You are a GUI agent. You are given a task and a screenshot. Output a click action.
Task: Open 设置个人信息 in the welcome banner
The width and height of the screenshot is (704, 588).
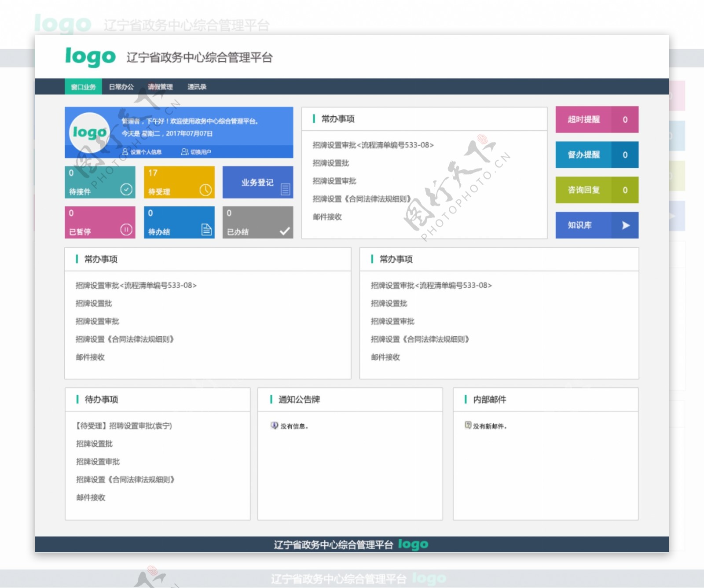click(x=146, y=152)
